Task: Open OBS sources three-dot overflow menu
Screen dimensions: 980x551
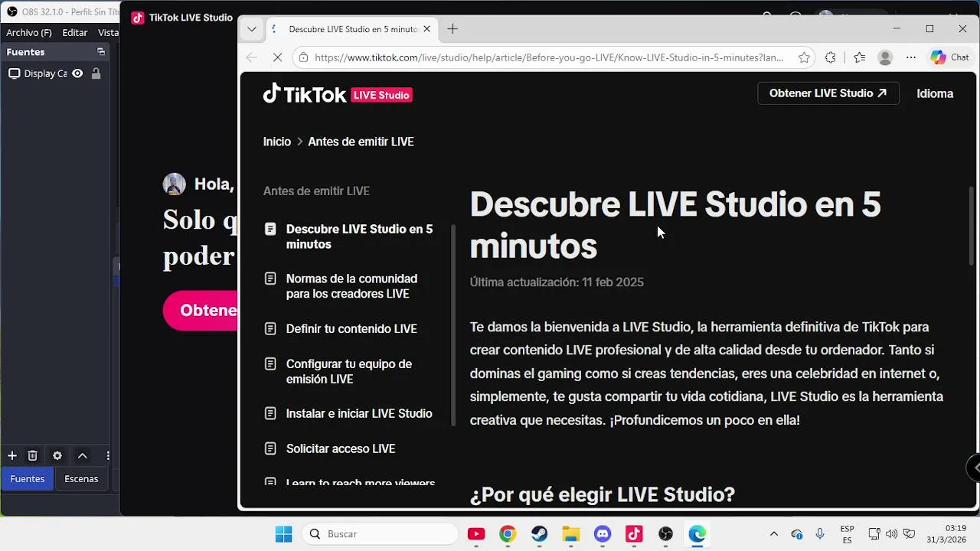Action: (x=107, y=455)
